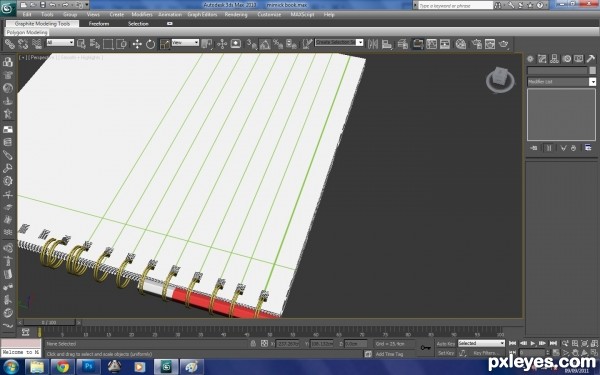Click the ViewCube in the viewport
Image resolution: width=600 pixels, height=375 pixels.
tap(500, 79)
